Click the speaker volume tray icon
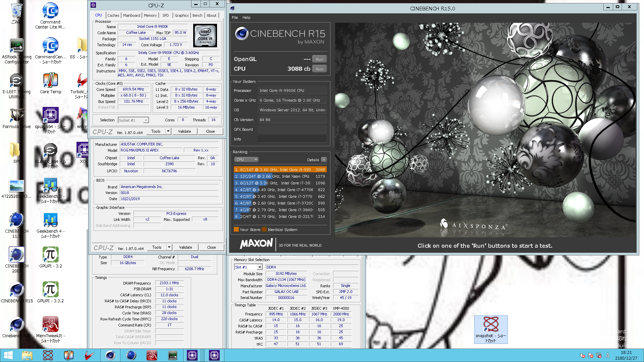 coord(583,356)
